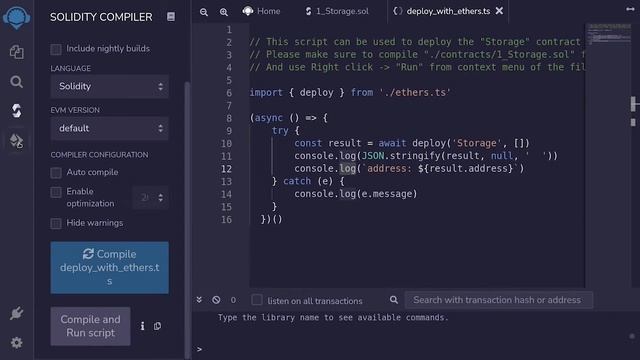The height and width of the screenshot is (360, 640).
Task: Tick the Enable optimization checkbox
Action: (x=56, y=192)
